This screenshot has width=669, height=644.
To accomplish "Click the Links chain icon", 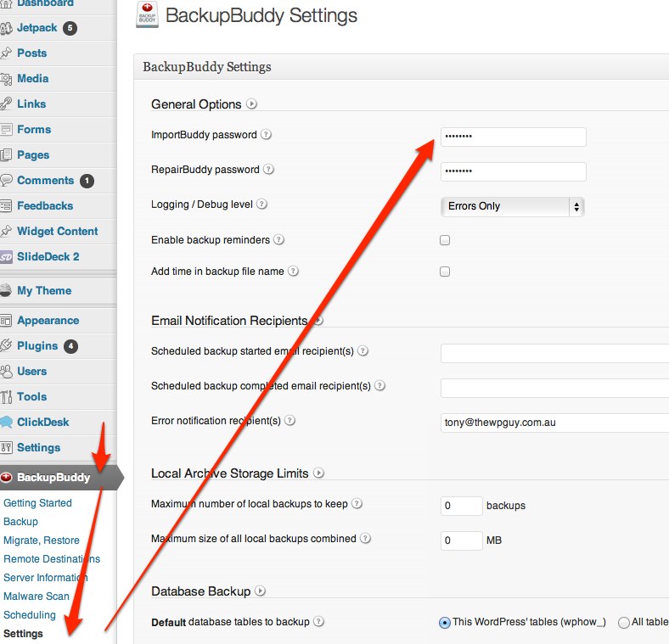I will coord(6,104).
